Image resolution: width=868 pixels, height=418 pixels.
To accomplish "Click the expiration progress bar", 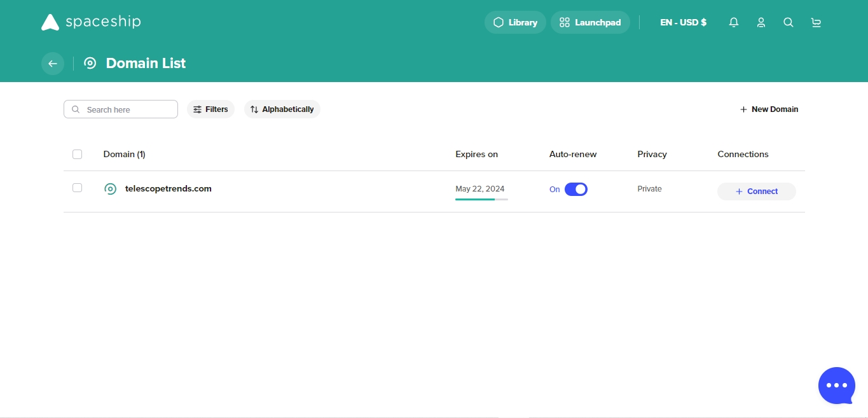I will [481, 199].
